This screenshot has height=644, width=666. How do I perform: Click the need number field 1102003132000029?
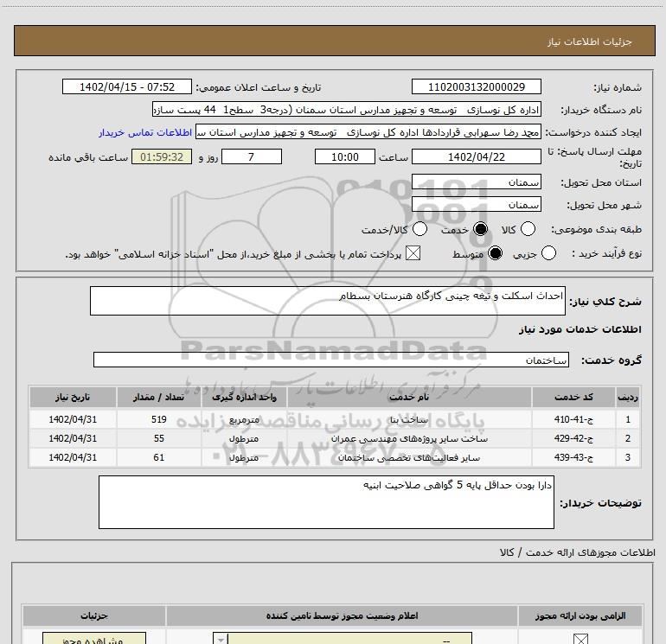tap(476, 86)
